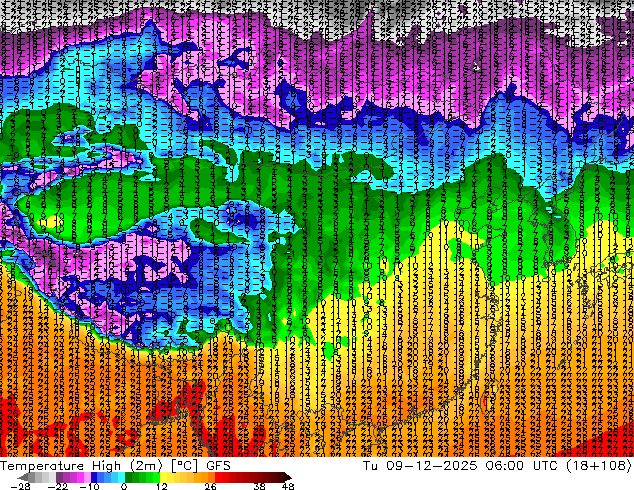Click the dark blue swatch above -10
This screenshot has width=634, height=490.
pos(94,477)
